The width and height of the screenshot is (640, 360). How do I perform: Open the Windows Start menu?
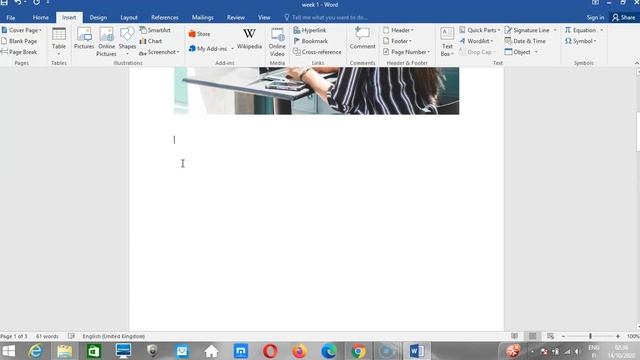click(9, 351)
